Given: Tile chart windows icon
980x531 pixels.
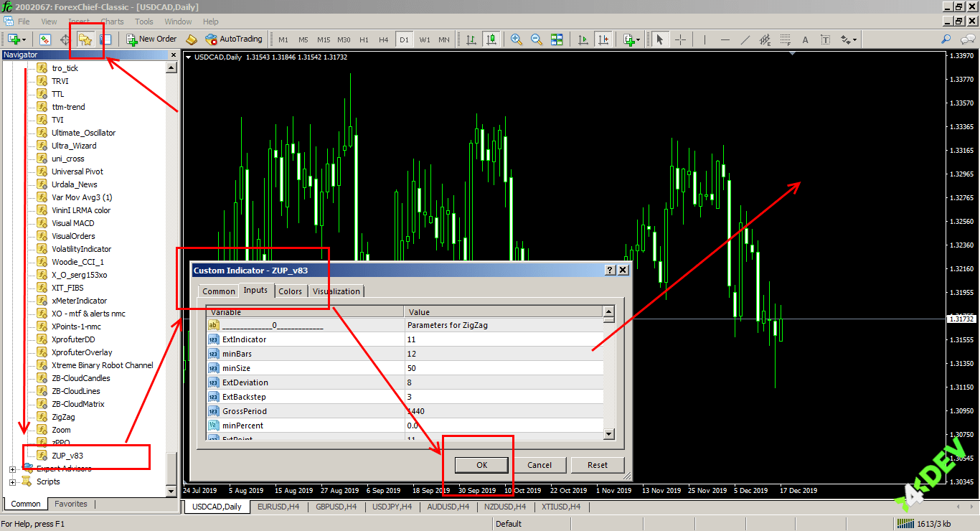Looking at the screenshot, I should click(x=557, y=39).
